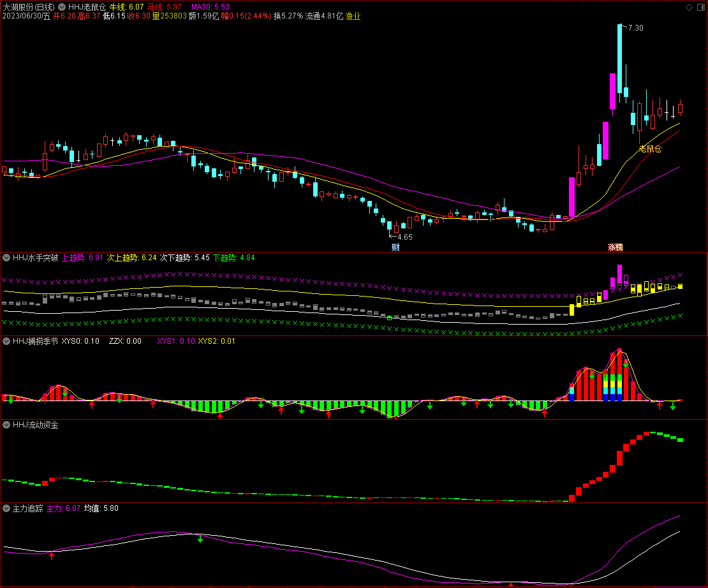Screen dimensions: 708x588
Task: Expand the 主力追踪 panel dropdown arrow
Action: click(x=6, y=508)
